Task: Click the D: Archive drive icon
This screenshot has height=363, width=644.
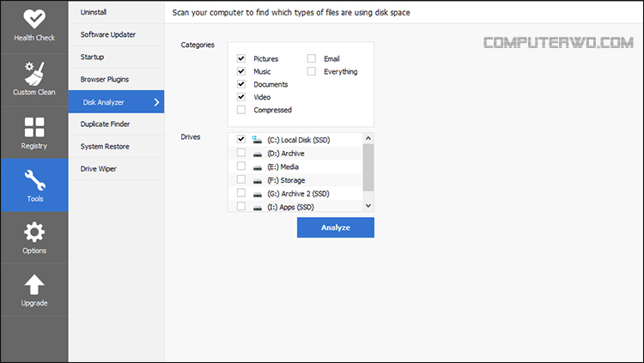Action: (x=257, y=154)
